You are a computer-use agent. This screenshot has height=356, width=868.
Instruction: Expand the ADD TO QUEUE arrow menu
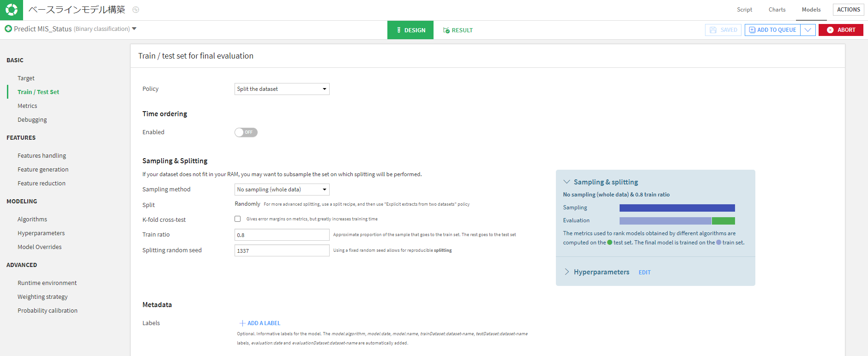tap(808, 30)
